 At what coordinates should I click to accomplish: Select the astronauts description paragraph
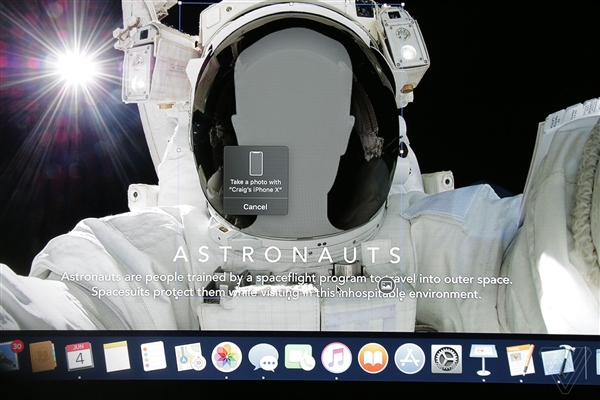tap(286, 285)
